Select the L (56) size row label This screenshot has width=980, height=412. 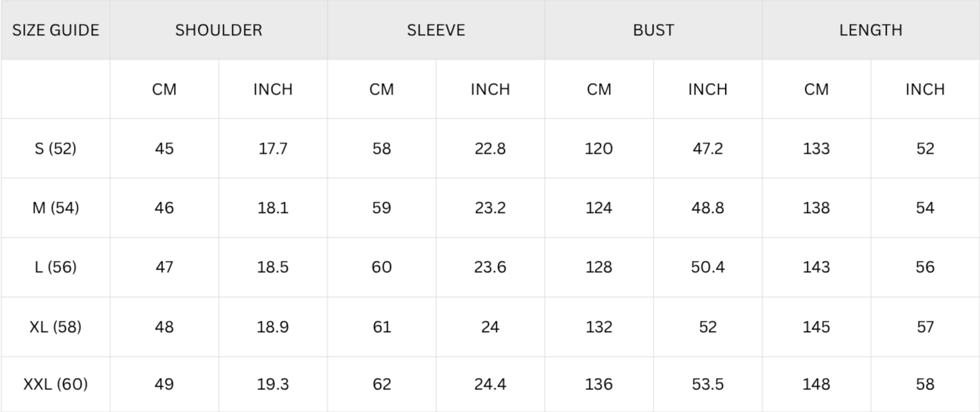point(55,267)
